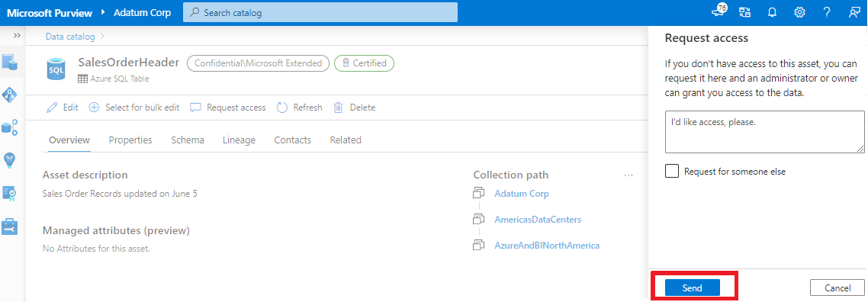Viewport: 868px width, 302px height.
Task: Open the settings gear icon
Action: tap(799, 13)
